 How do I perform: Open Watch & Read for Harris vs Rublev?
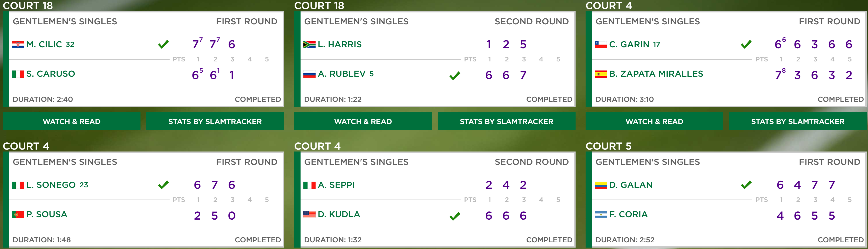tap(363, 121)
